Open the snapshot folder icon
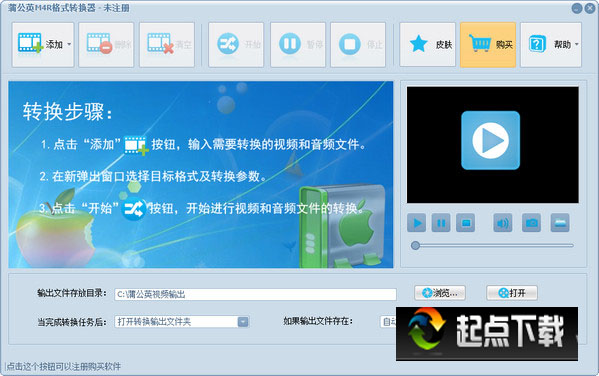599x376 pixels. coord(560,223)
